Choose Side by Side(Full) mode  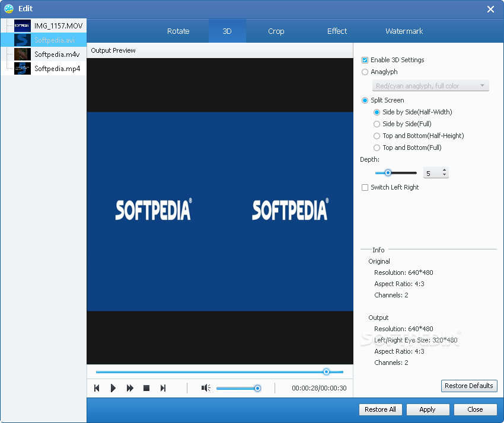377,124
